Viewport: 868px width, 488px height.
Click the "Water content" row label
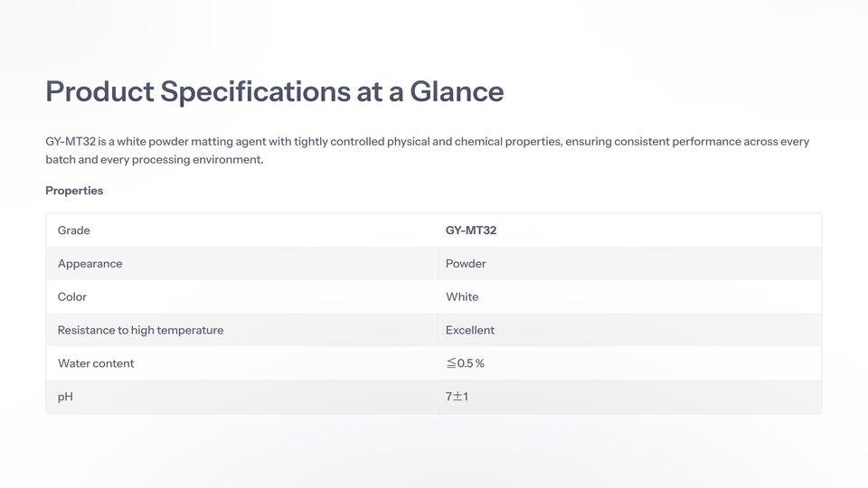pyautogui.click(x=96, y=363)
